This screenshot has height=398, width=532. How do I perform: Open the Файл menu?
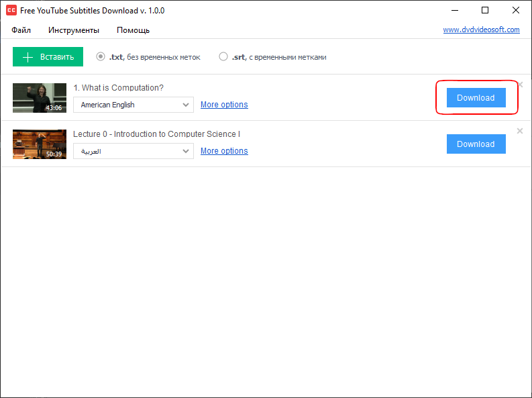pyautogui.click(x=21, y=30)
